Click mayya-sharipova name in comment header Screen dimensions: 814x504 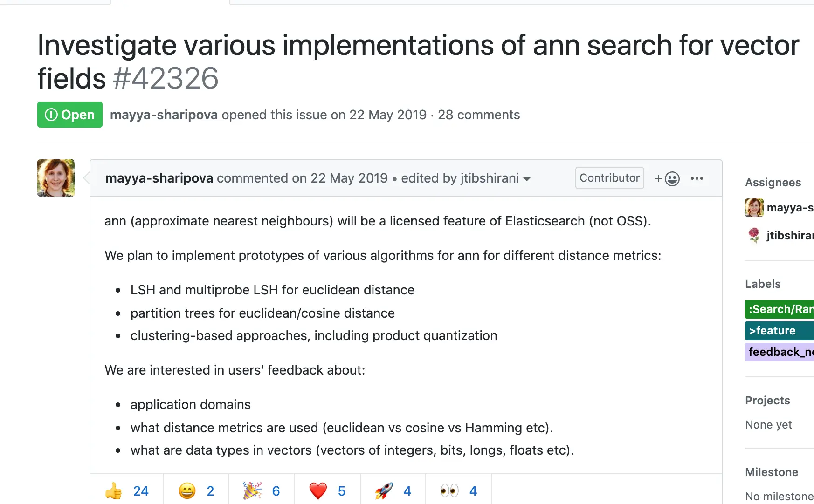coord(159,178)
